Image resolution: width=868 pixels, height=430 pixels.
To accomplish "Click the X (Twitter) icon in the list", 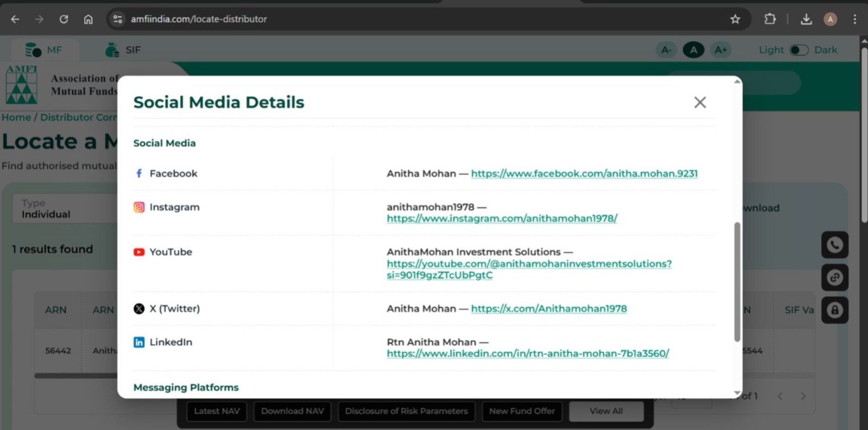I will 139,309.
